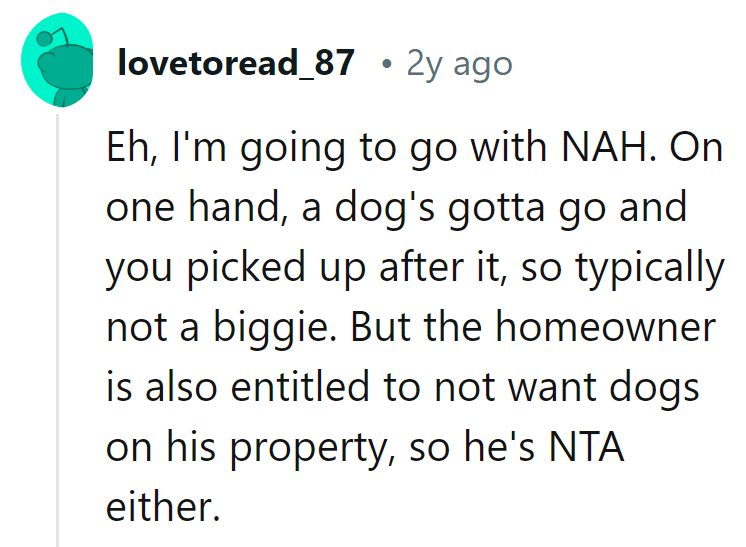Viewport: 746px width, 547px height.
Task: Click the word "gotta" in the comment
Action: click(496, 210)
